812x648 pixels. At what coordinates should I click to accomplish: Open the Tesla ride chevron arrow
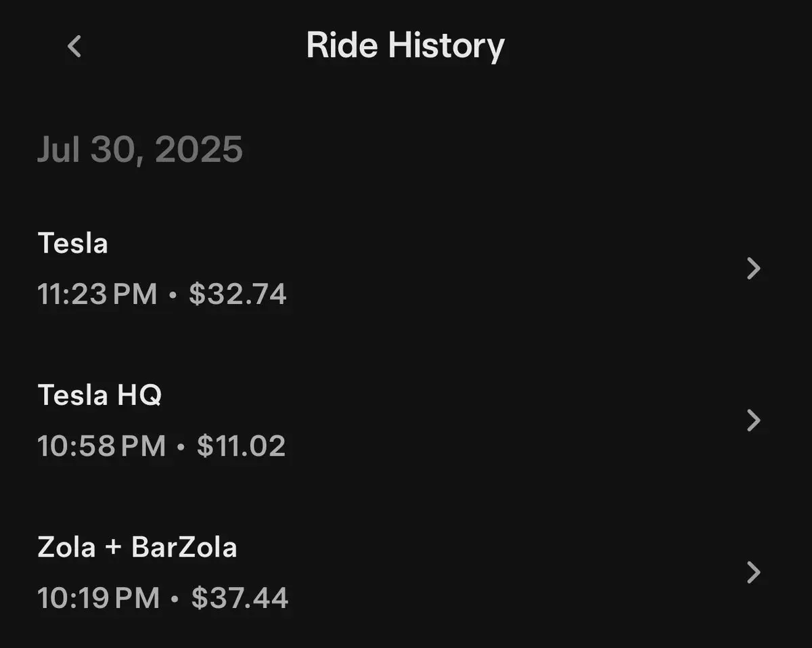[753, 269]
